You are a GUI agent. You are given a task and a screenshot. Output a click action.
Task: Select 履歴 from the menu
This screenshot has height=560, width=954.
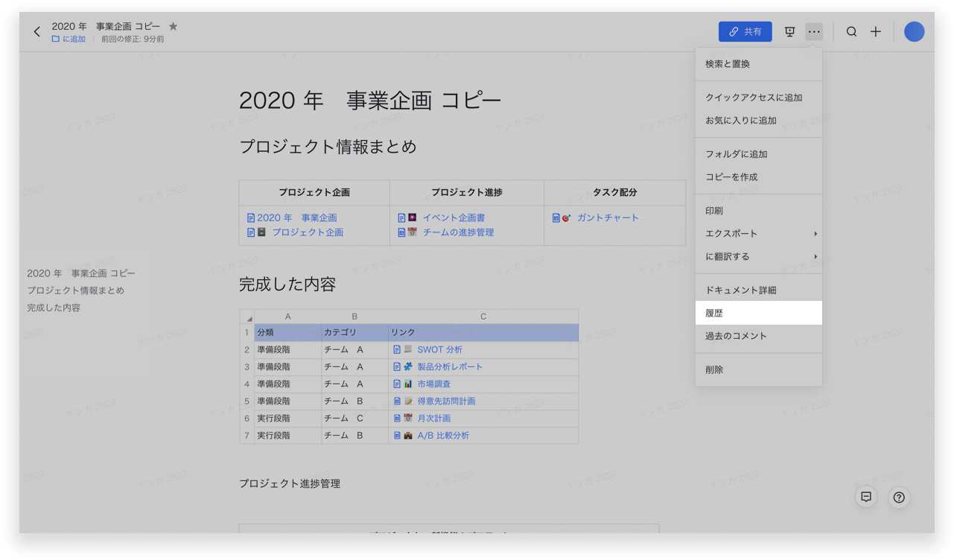click(x=758, y=314)
